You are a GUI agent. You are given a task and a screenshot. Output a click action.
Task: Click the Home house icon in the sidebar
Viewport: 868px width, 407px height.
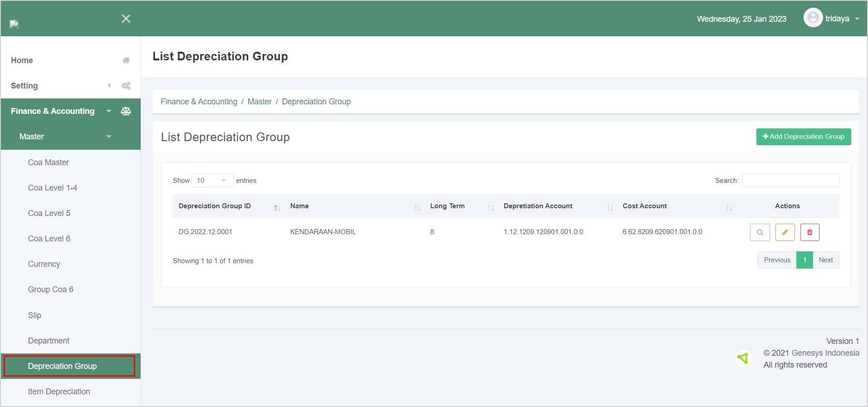(x=126, y=60)
